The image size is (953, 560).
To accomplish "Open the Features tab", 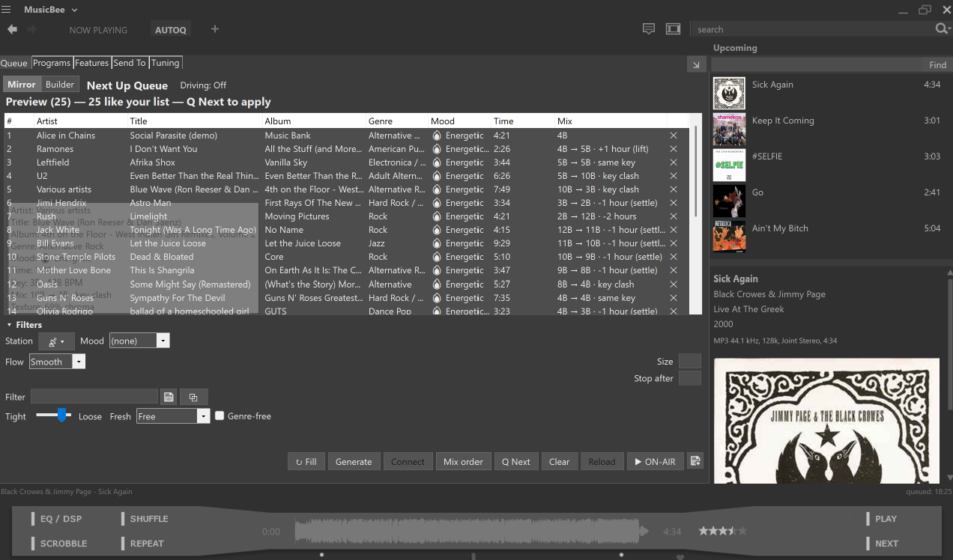I will 92,63.
